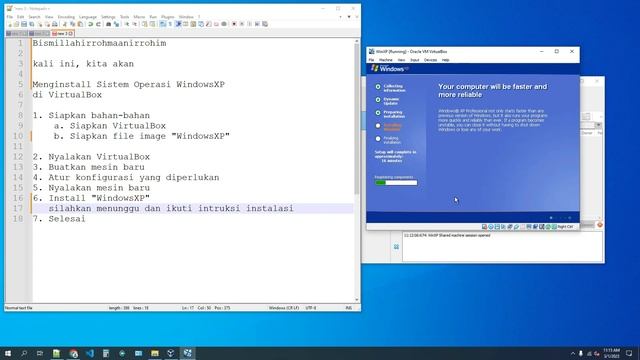Open the document list dropdown arrow in Notepad++ menu bar
The height and width of the screenshot is (360, 640).
click(x=349, y=17)
